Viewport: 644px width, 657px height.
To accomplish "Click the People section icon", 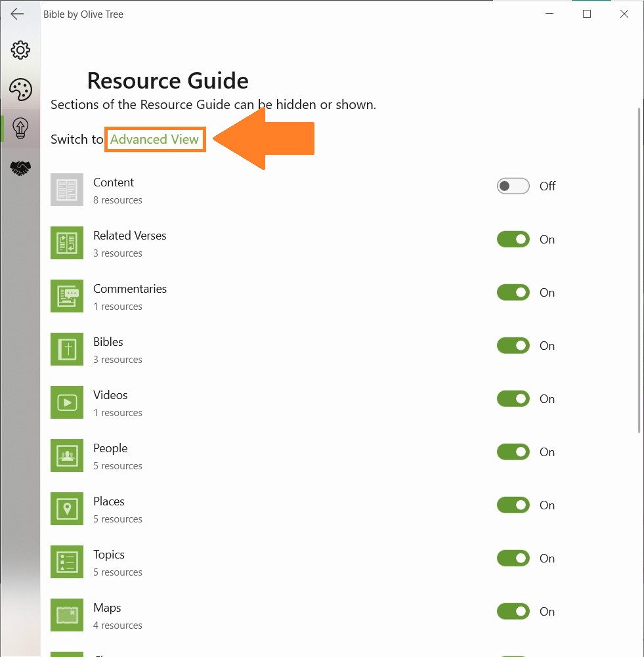I will coord(67,456).
